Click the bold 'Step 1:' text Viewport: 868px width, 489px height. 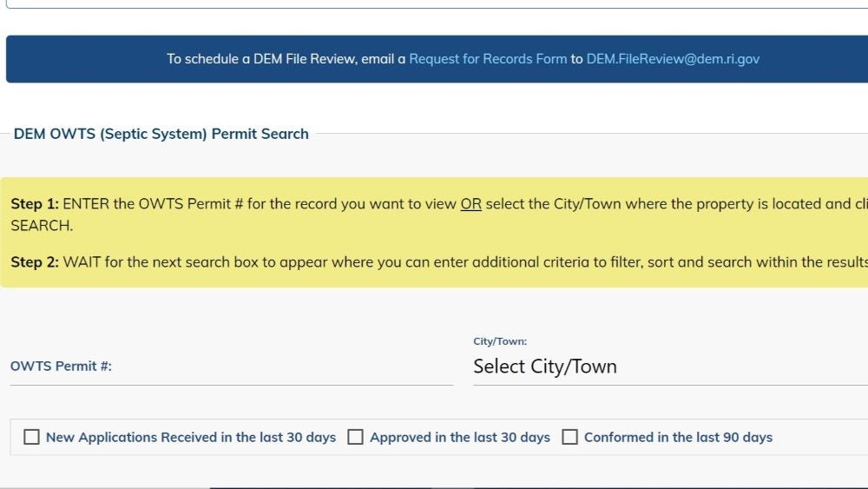click(x=35, y=204)
